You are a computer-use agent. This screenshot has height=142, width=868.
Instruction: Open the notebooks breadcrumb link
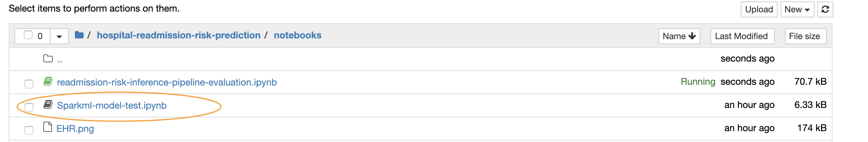coord(297,35)
